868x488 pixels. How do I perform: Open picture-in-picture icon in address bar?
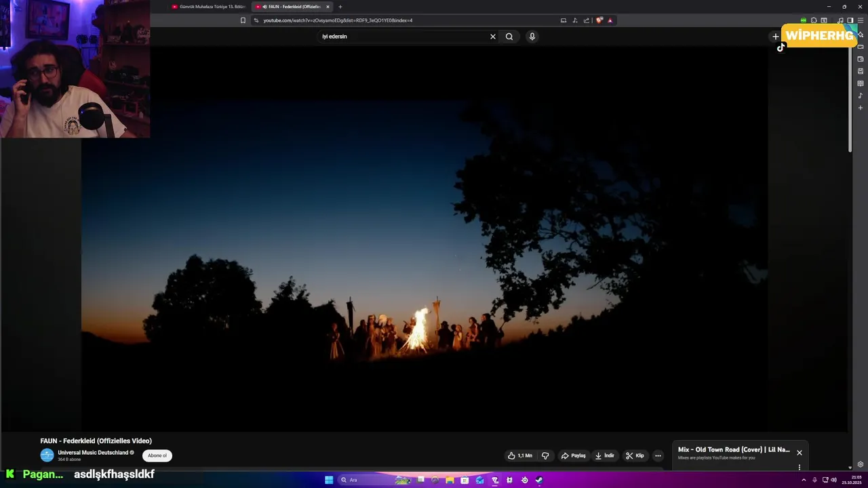[564, 20]
